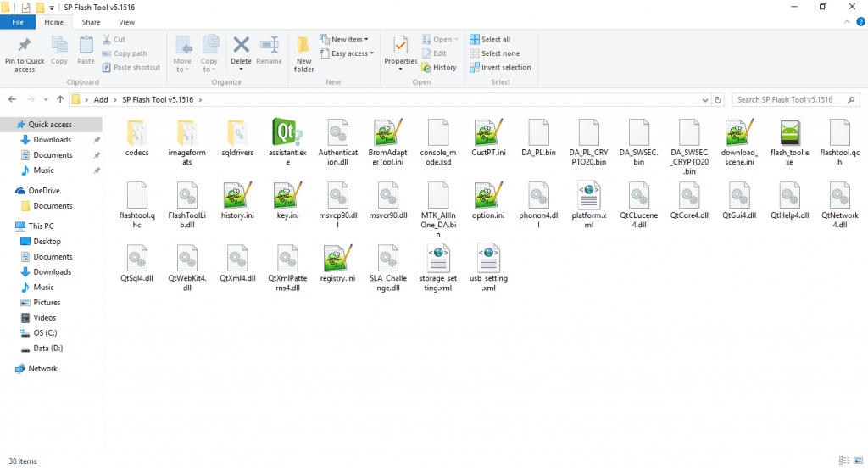Click the search SP Flash Tool box

[796, 100]
